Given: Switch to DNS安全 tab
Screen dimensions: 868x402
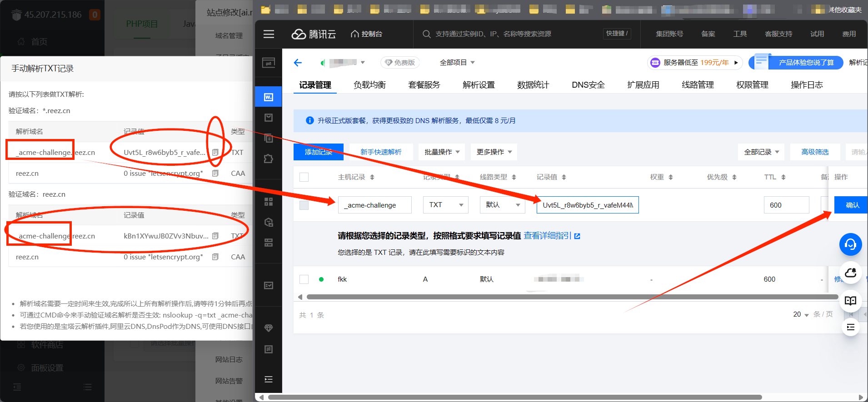Looking at the screenshot, I should [588, 85].
